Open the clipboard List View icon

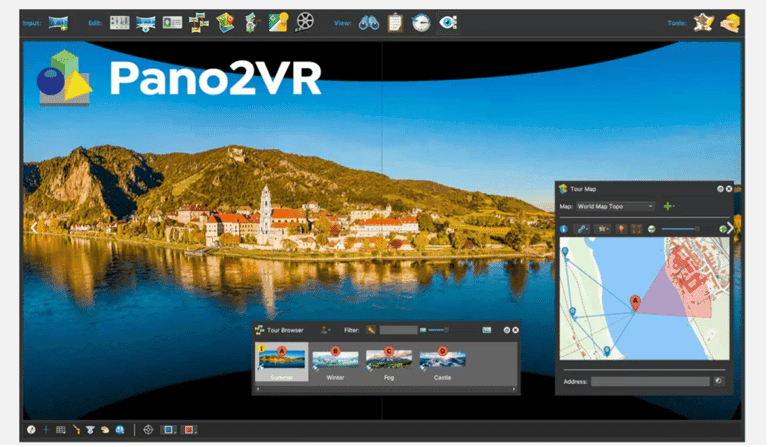coord(395,23)
